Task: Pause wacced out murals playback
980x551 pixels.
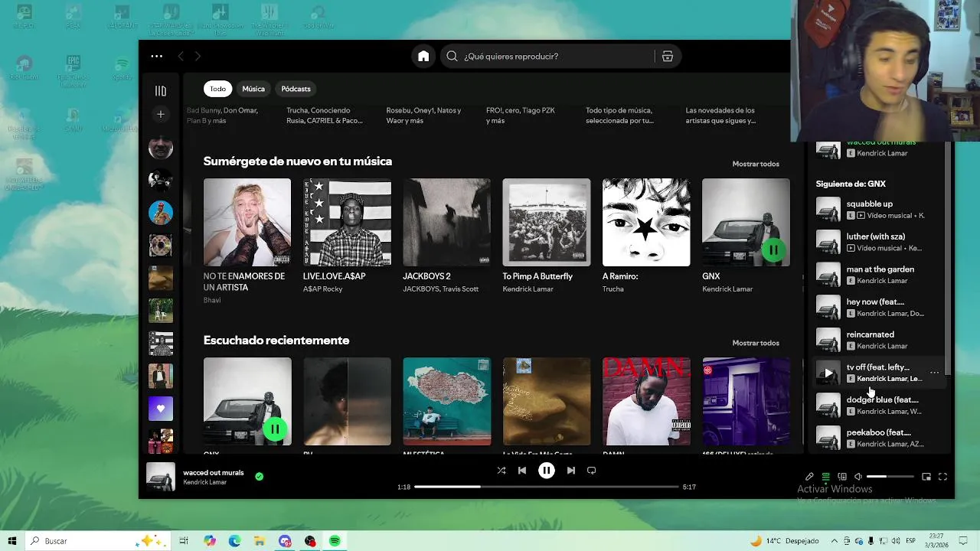Action: click(x=546, y=471)
